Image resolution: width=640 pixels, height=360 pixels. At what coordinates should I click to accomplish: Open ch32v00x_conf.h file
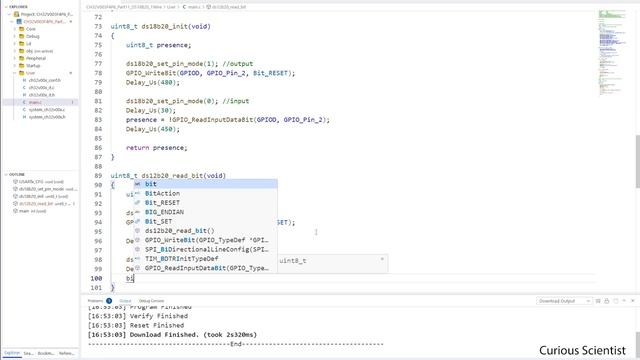(x=44, y=80)
